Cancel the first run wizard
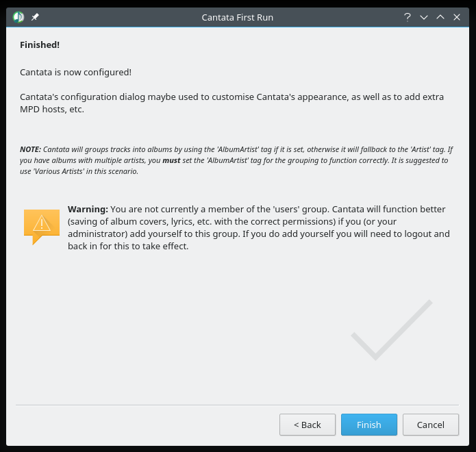The width and height of the screenshot is (476, 452). tap(431, 425)
